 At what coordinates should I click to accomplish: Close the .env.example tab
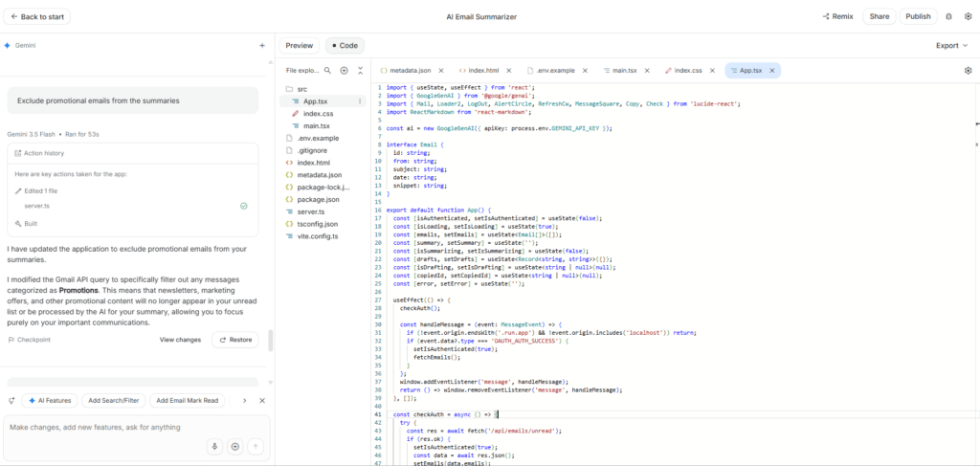point(585,71)
